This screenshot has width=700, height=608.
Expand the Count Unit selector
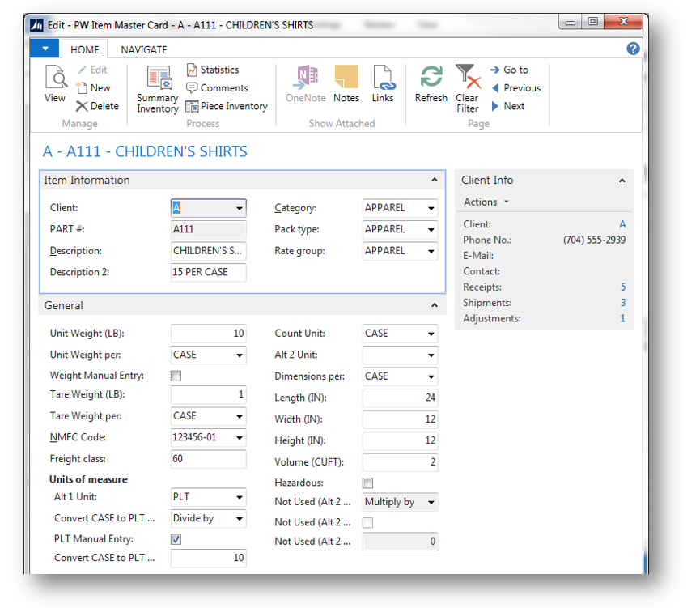point(431,333)
